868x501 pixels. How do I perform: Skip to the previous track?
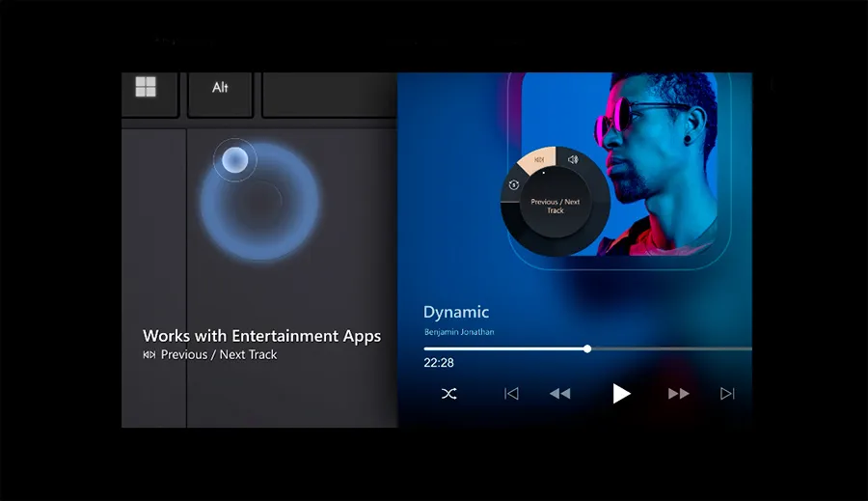point(511,394)
